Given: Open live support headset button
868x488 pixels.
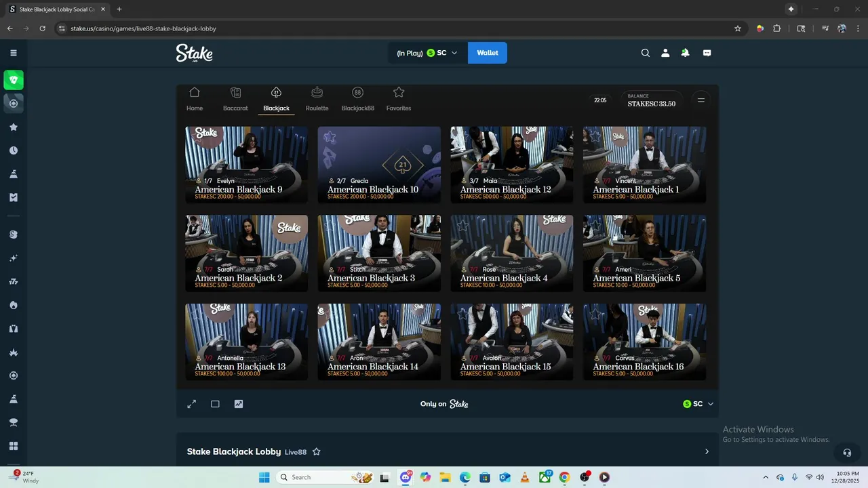Looking at the screenshot, I should pyautogui.click(x=847, y=452).
